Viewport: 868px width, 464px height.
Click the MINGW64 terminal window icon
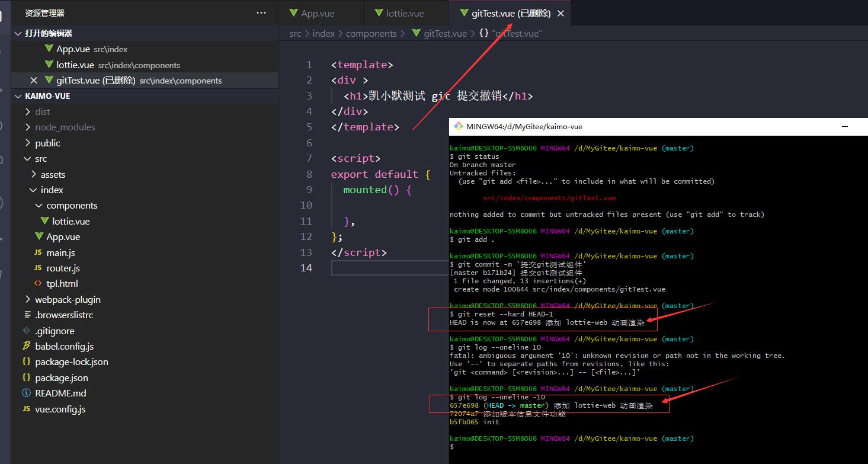458,126
